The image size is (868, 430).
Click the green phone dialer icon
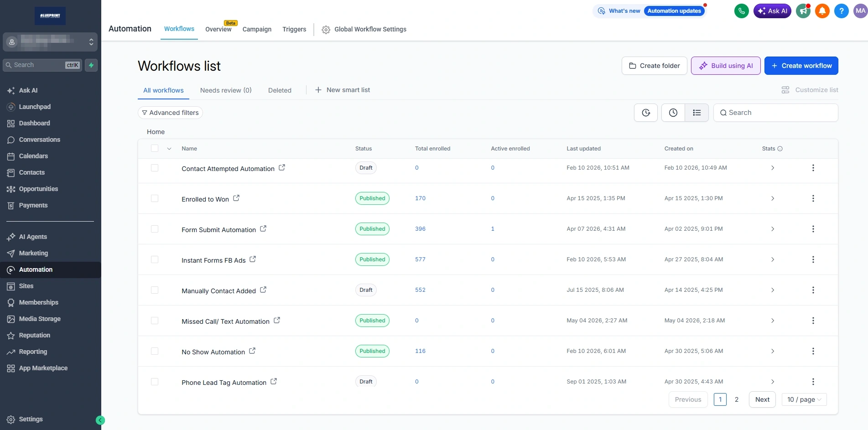[x=741, y=11]
